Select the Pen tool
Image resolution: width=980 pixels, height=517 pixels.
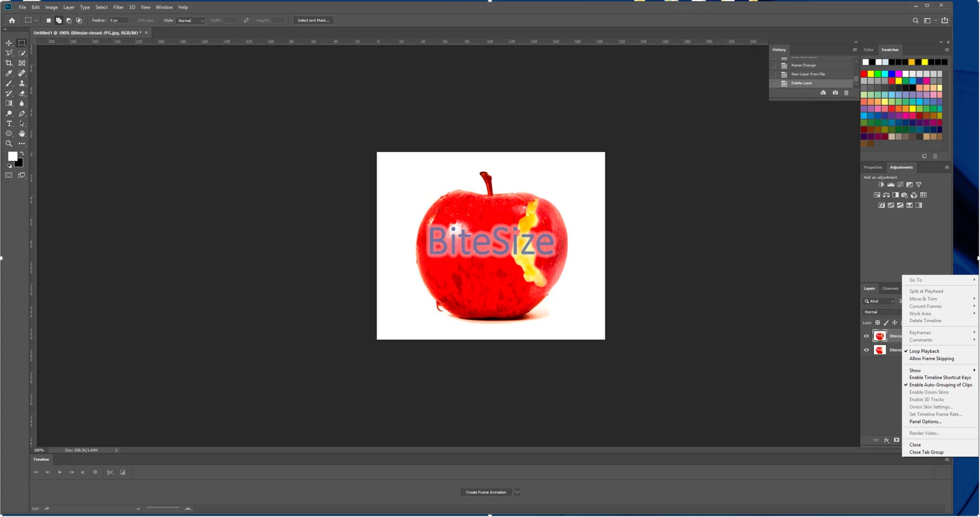click(x=22, y=114)
